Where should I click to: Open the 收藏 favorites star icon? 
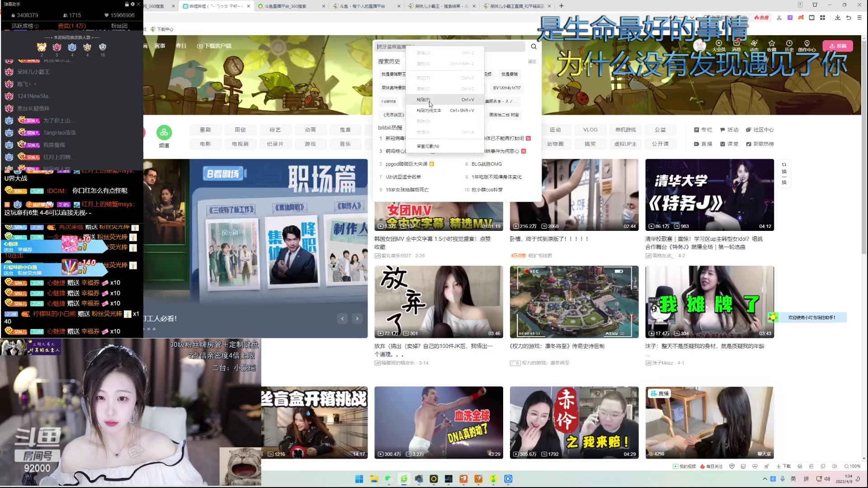[772, 46]
